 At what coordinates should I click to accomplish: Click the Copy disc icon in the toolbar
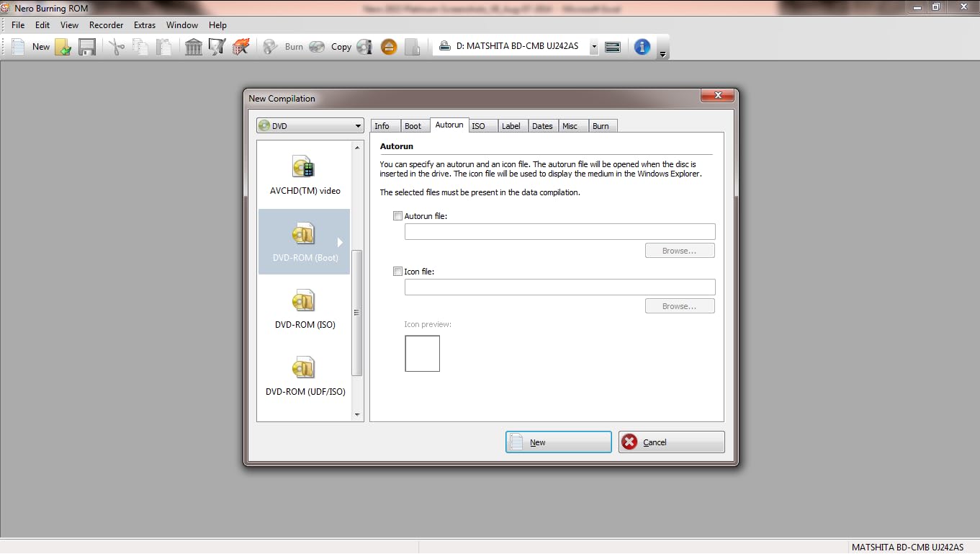330,47
